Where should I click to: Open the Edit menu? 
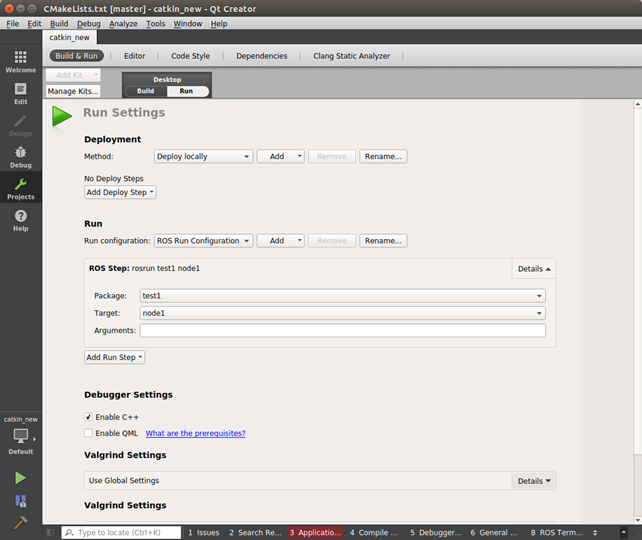tap(34, 24)
